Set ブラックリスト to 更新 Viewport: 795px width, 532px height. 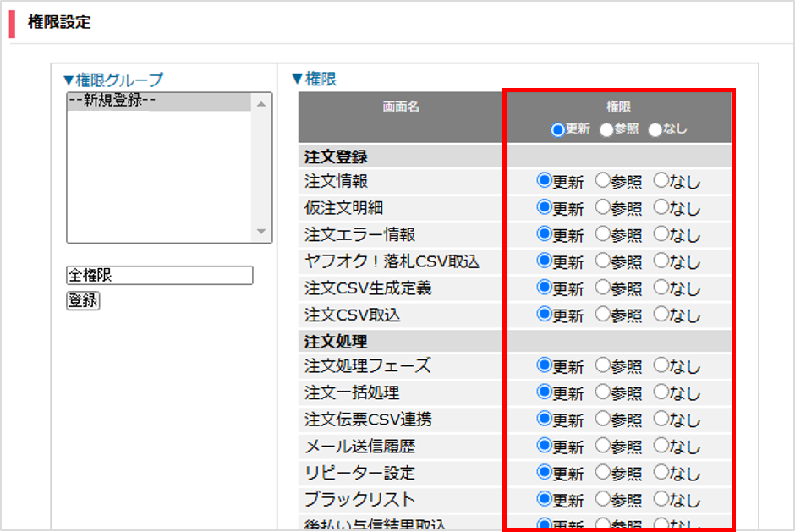coord(544,499)
